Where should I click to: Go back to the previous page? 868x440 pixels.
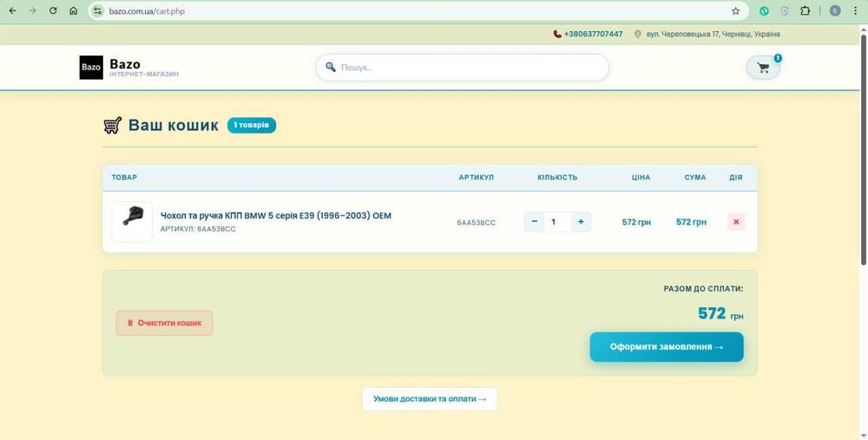(x=12, y=10)
